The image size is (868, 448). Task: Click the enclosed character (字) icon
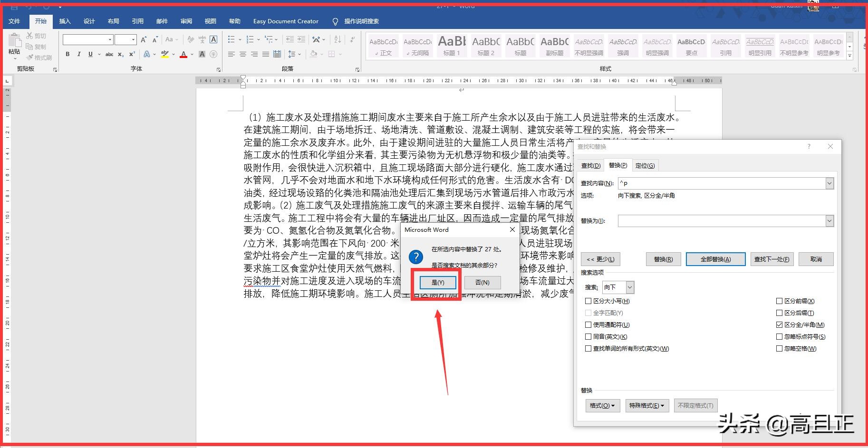click(213, 54)
